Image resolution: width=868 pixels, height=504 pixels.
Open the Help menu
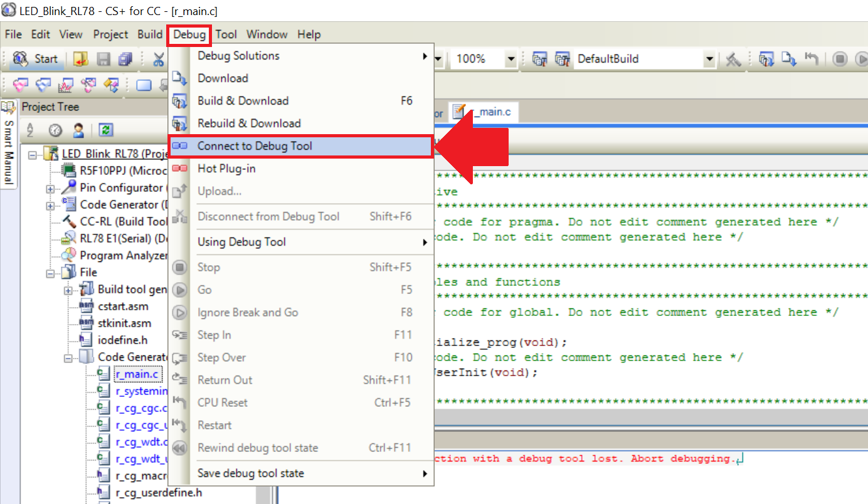309,34
